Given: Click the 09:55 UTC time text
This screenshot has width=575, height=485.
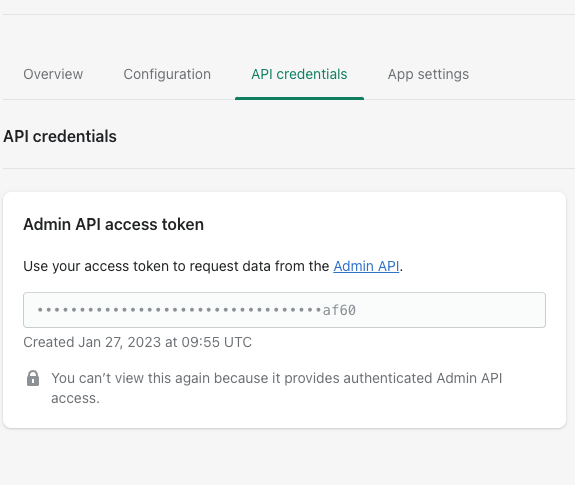Looking at the screenshot, I should point(216,342).
